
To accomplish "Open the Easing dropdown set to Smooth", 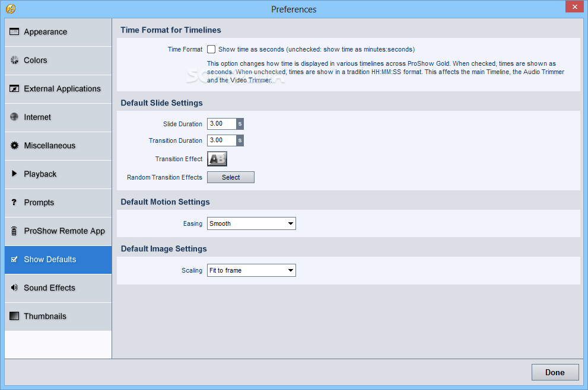I will [251, 223].
